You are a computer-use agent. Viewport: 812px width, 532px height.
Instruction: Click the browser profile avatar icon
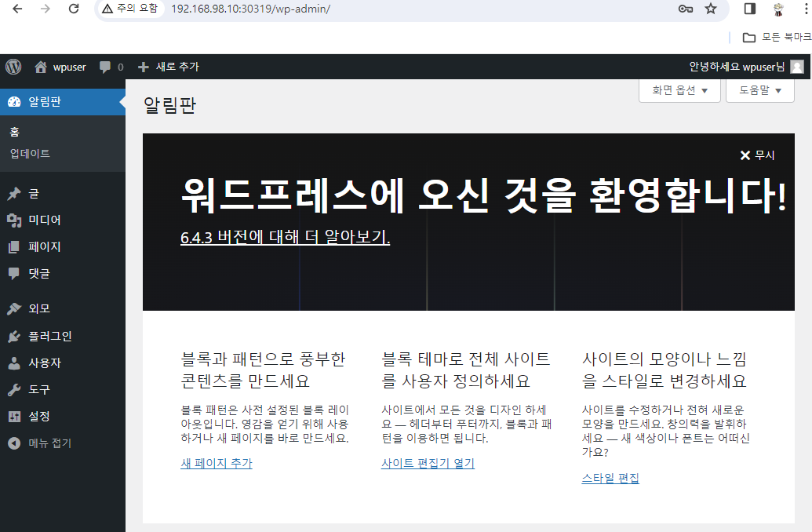pyautogui.click(x=777, y=9)
